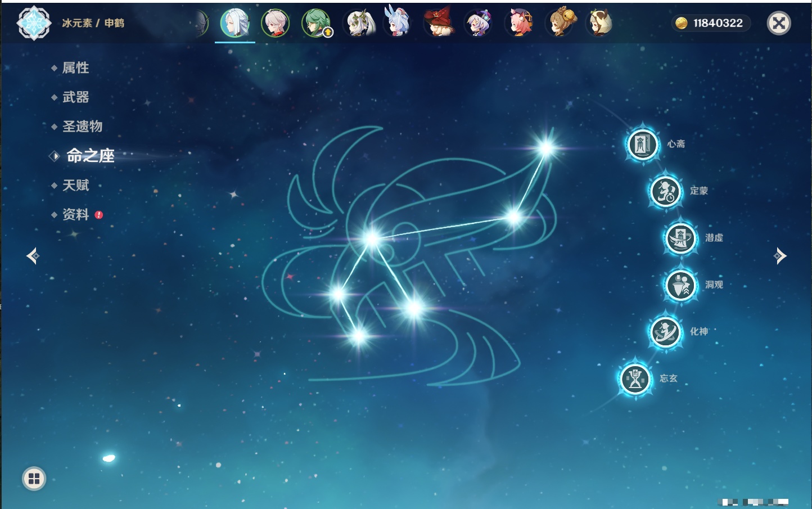Select the 命之座 constellation tab
Viewport: 812px width, 509px height.
(90, 156)
